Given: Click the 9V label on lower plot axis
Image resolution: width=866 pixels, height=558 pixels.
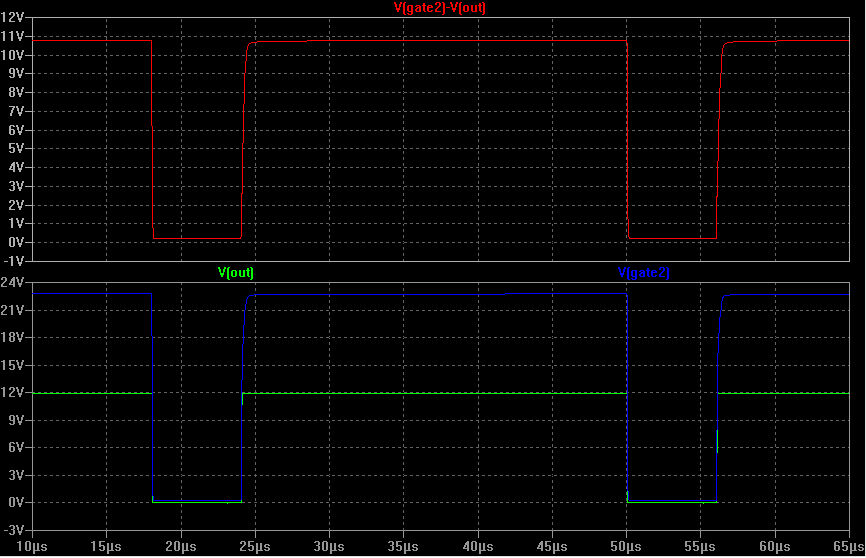Looking at the screenshot, I should 16,420.
